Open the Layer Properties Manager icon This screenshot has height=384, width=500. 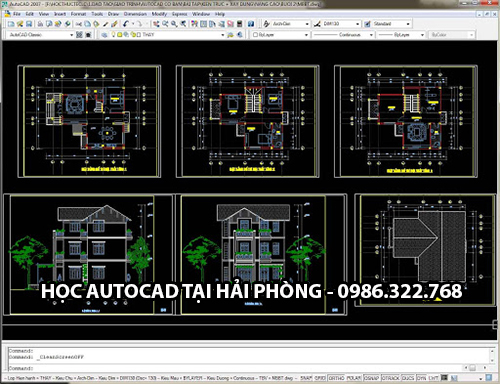point(104,35)
